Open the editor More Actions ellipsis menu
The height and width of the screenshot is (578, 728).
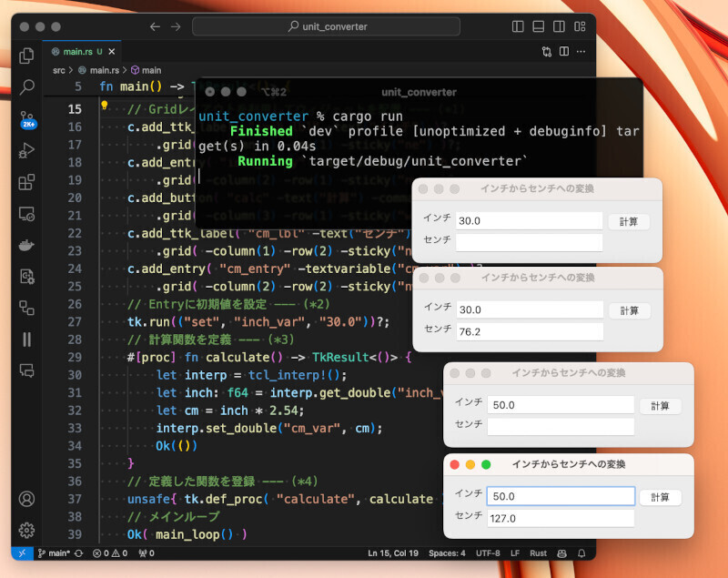coord(582,52)
